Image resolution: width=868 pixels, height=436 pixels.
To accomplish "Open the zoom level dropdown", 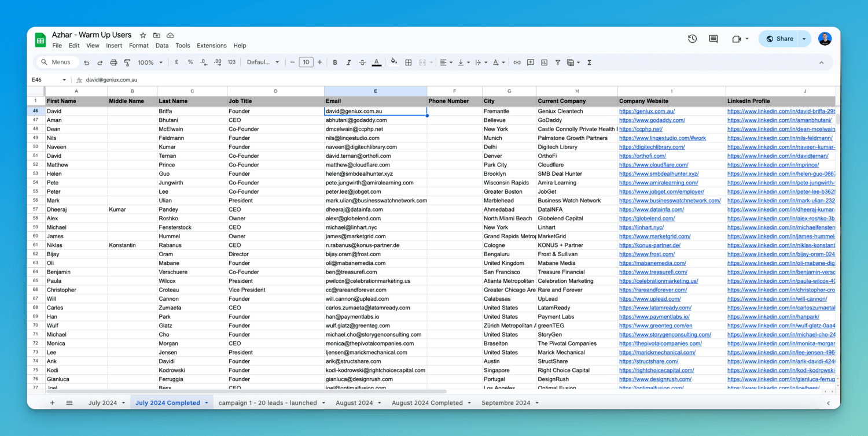I will pos(149,62).
